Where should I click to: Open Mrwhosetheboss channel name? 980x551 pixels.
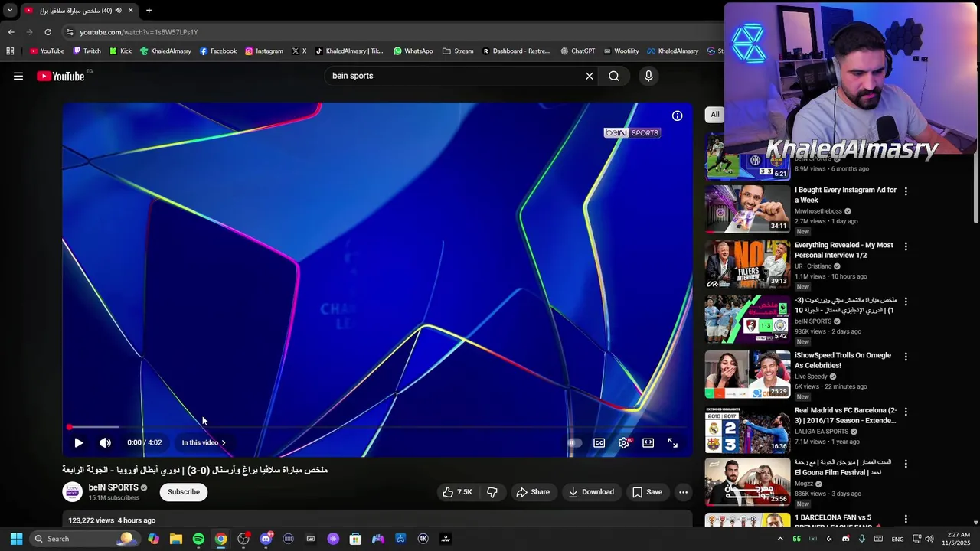click(818, 211)
